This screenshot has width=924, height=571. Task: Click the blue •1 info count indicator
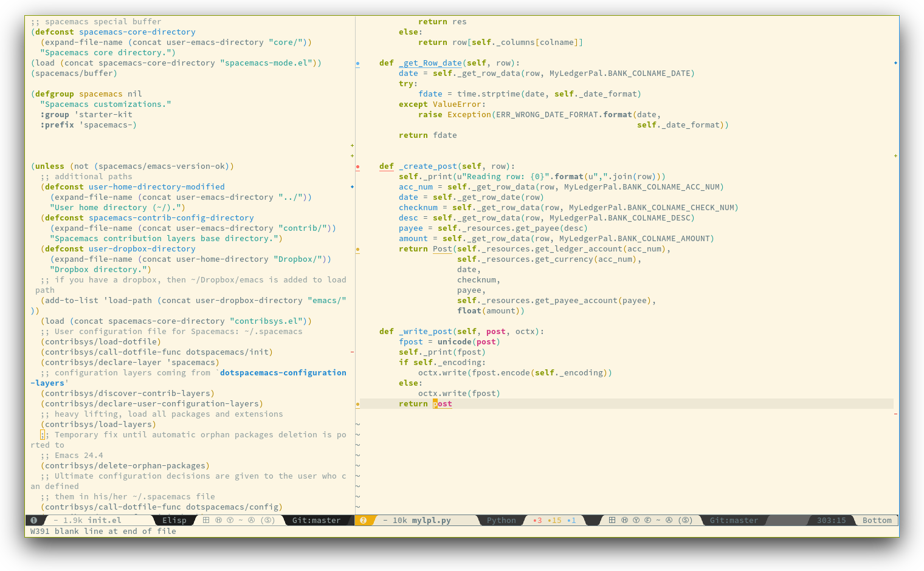[x=571, y=520]
